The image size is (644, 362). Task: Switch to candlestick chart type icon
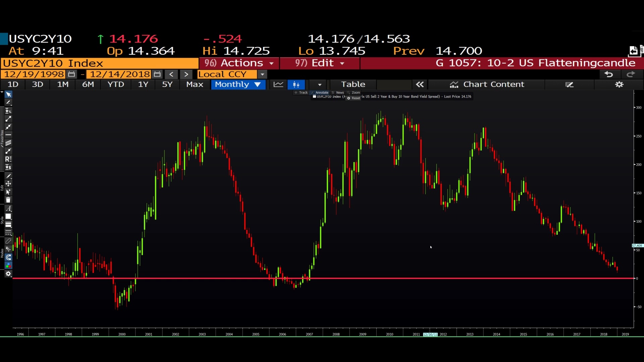point(296,84)
